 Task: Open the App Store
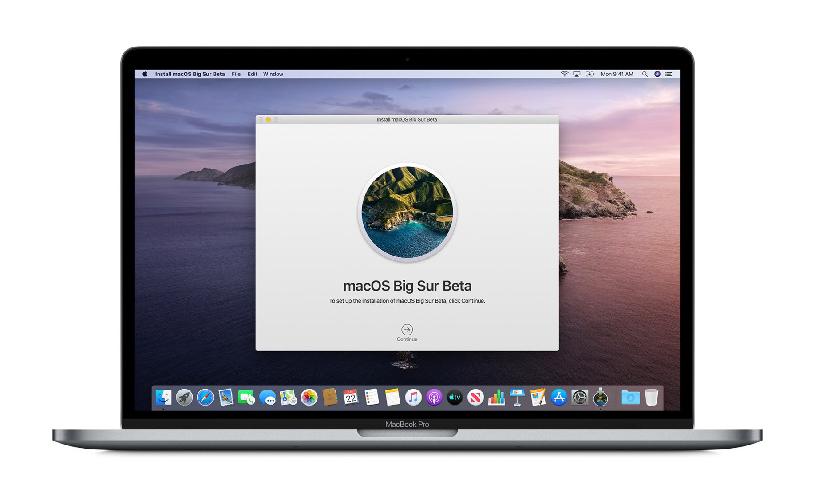559,397
